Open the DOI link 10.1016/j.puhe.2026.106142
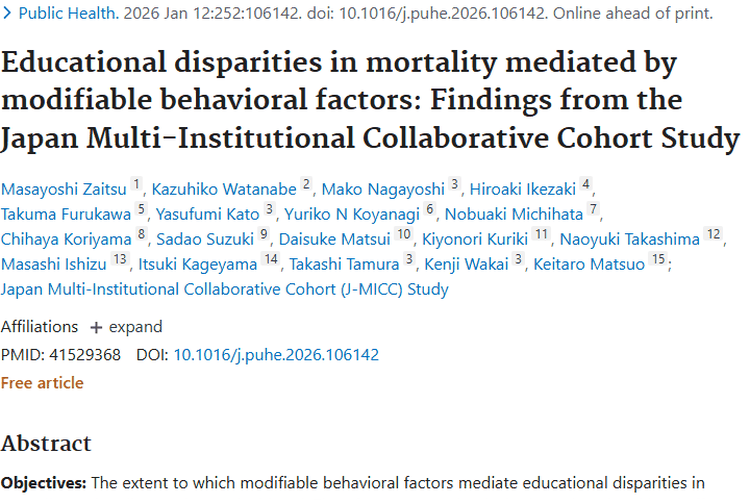The width and height of the screenshot is (750, 500). pyautogui.click(x=276, y=355)
